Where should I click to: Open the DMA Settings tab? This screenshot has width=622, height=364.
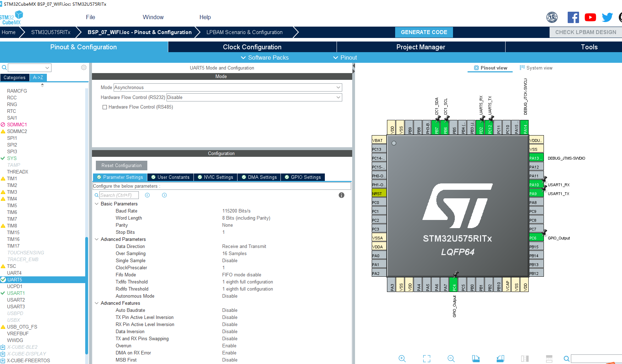(x=259, y=177)
